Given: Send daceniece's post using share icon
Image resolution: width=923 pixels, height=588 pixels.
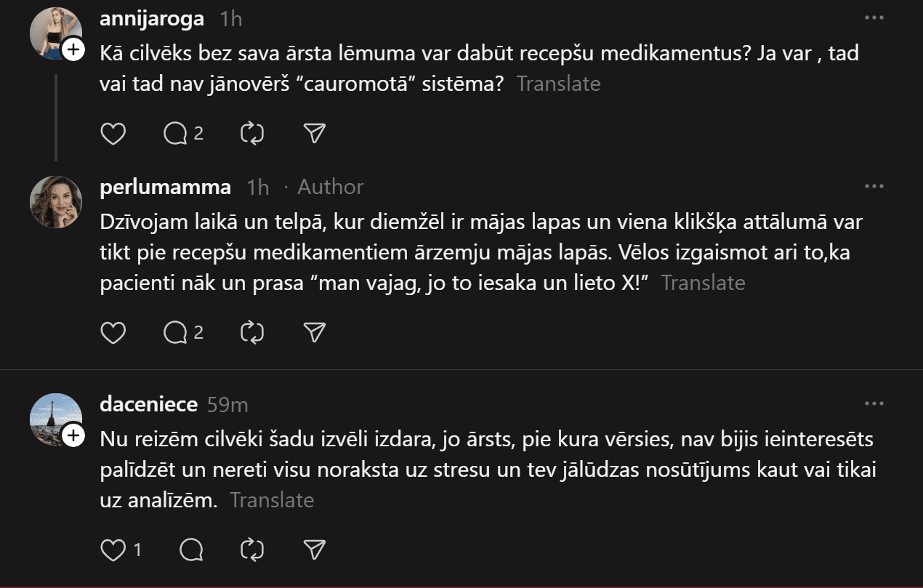Looking at the screenshot, I should click(313, 550).
